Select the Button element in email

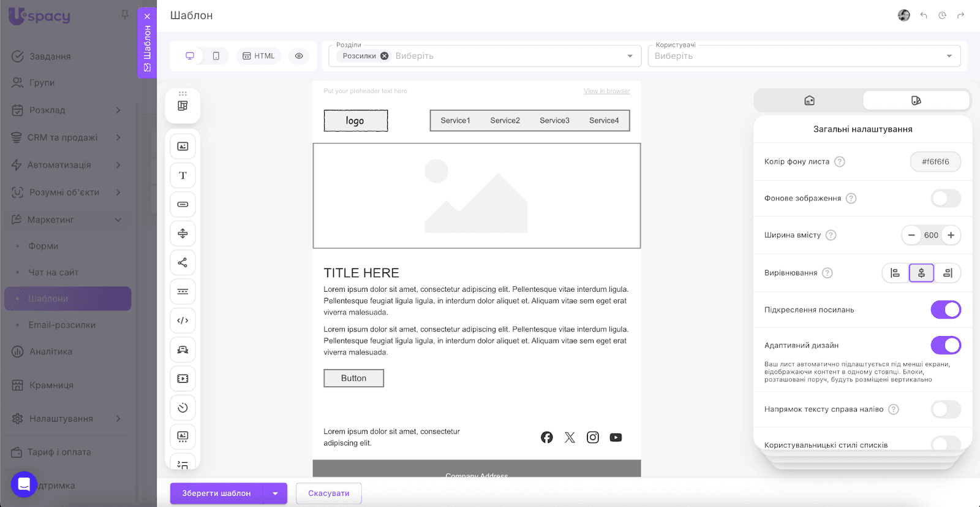pos(354,378)
